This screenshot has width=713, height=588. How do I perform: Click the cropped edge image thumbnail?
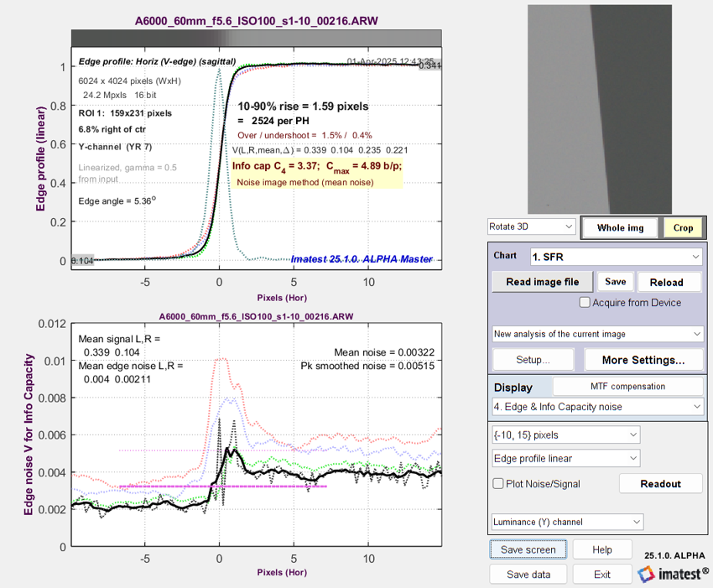click(599, 109)
